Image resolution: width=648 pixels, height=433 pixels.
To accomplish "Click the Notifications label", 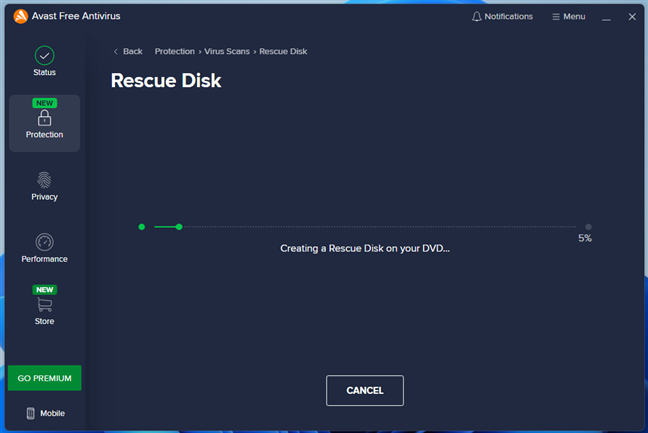I will [508, 17].
